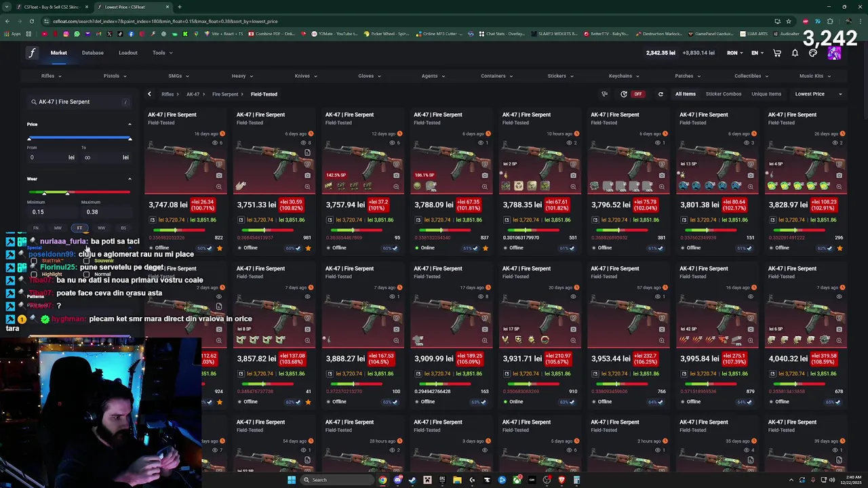Open the Fire Serpent breadcrumb link
Image resolution: width=868 pixels, height=488 pixels.
click(225, 94)
